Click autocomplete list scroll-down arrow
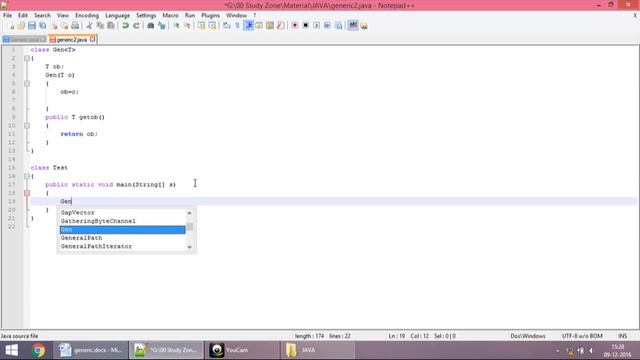 [x=189, y=247]
